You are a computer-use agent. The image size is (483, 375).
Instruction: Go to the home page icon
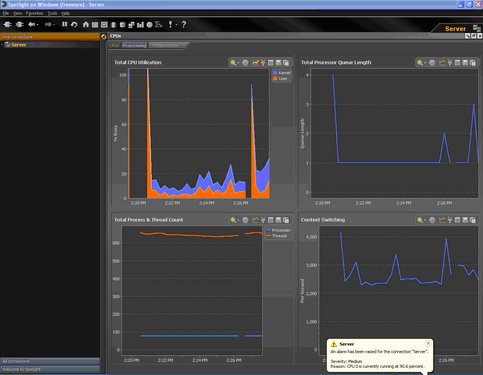86,24
